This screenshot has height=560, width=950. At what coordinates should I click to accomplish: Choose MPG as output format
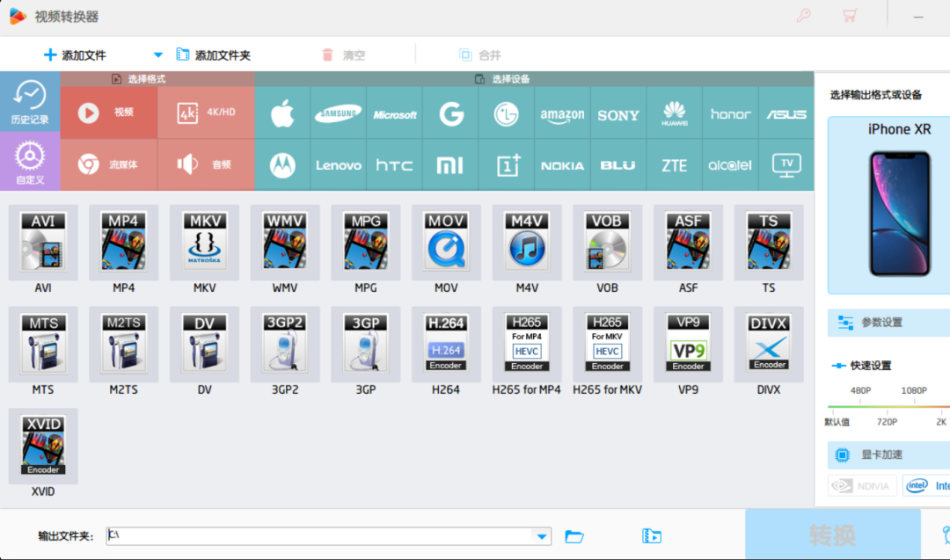click(365, 242)
